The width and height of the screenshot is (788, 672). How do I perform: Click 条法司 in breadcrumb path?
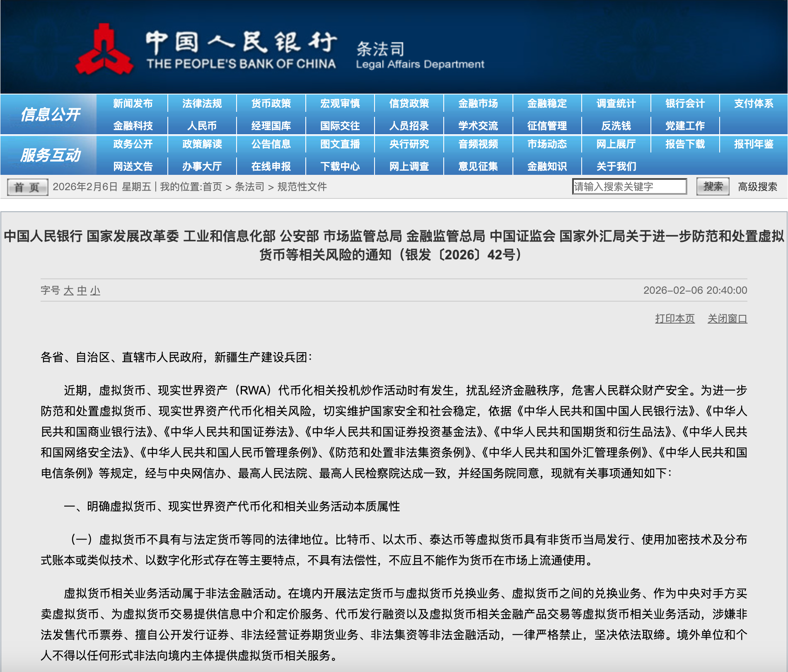tap(249, 187)
